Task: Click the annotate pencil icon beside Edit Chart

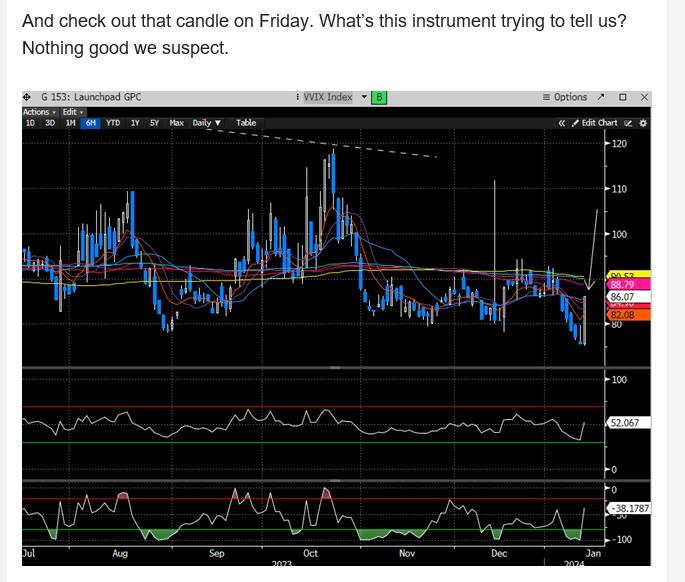Action: point(628,123)
